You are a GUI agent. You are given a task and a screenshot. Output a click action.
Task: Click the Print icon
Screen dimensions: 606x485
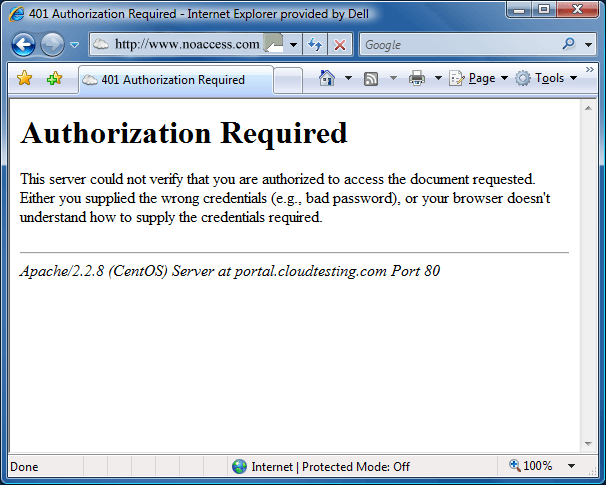click(417, 78)
